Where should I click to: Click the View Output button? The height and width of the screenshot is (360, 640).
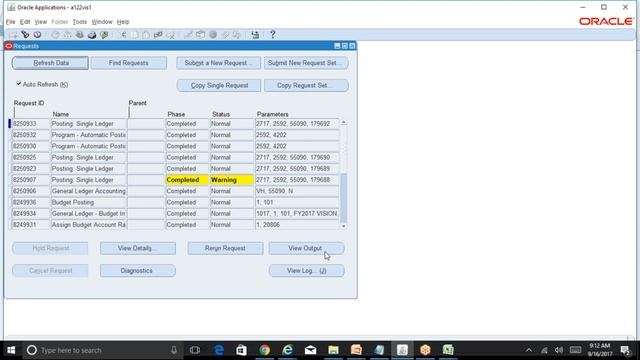[x=307, y=248]
